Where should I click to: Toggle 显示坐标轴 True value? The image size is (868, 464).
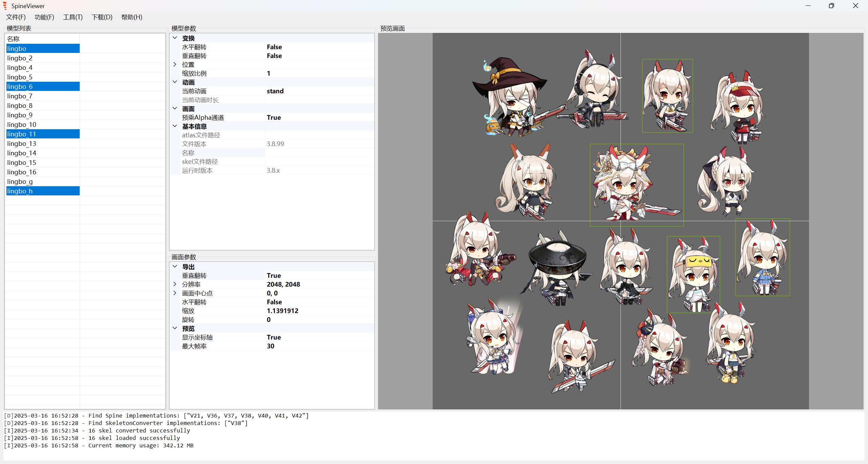274,337
